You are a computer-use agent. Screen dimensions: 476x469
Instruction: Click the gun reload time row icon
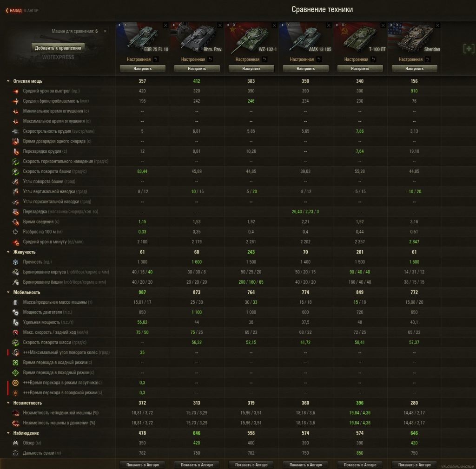[16, 151]
